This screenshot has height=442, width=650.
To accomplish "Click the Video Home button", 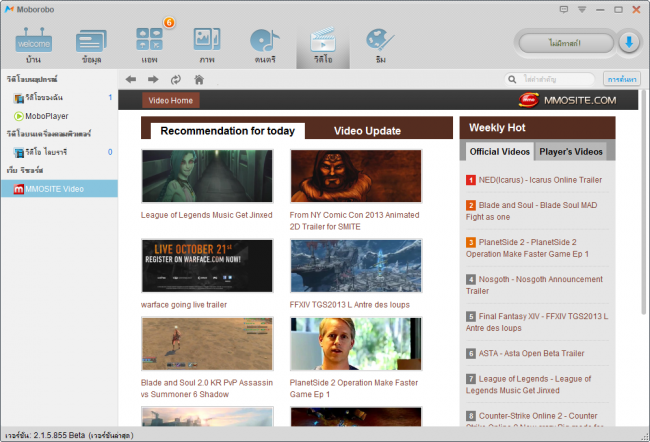I will pos(171,100).
